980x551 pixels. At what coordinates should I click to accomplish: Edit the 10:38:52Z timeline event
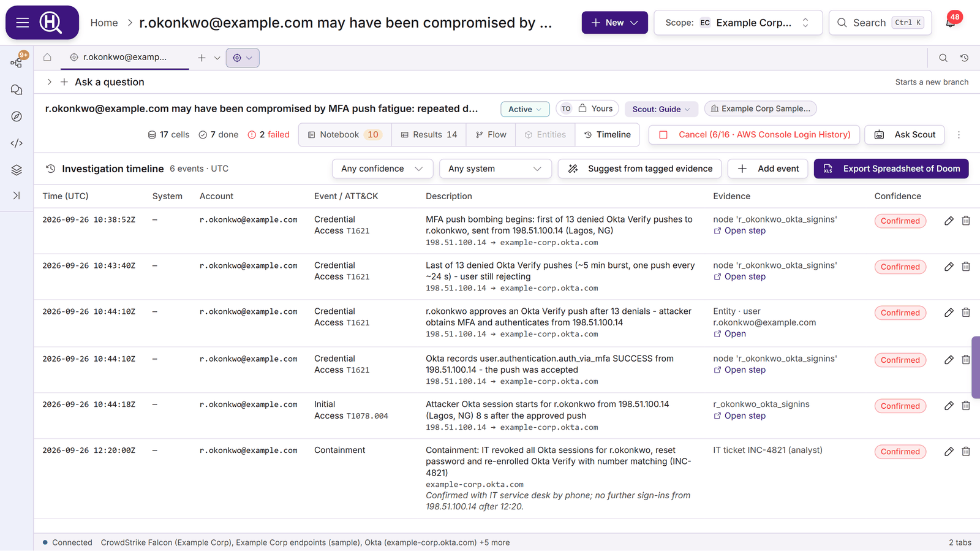click(x=949, y=221)
